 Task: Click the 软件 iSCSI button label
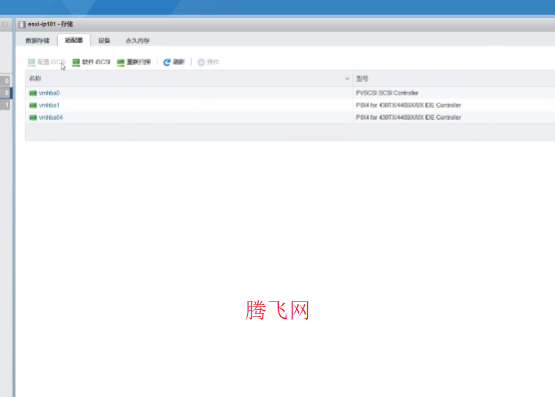coord(96,62)
